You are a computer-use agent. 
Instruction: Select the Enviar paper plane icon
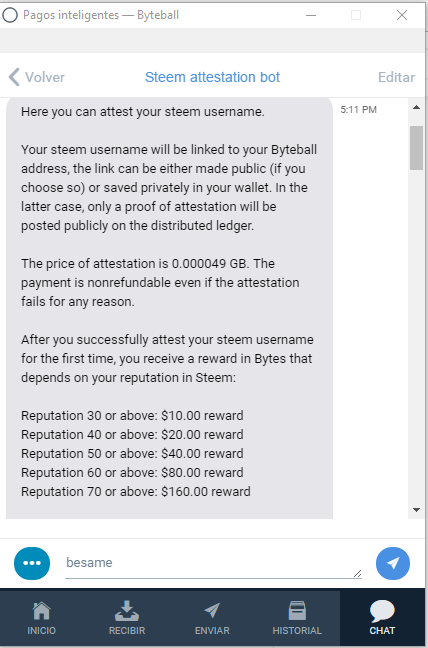point(212,610)
